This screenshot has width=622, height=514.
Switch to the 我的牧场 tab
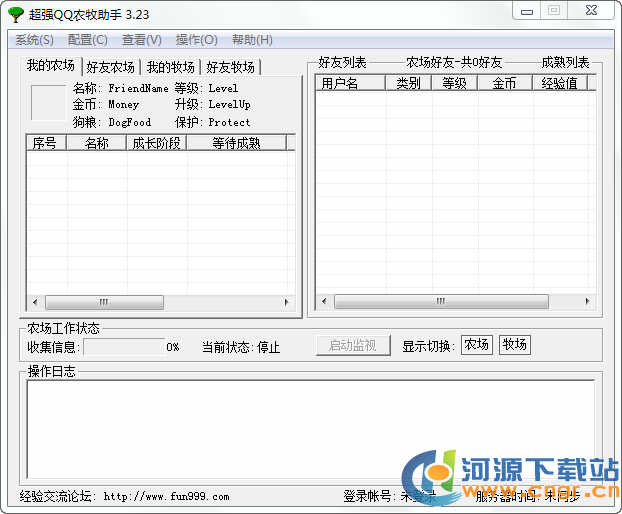(x=171, y=67)
